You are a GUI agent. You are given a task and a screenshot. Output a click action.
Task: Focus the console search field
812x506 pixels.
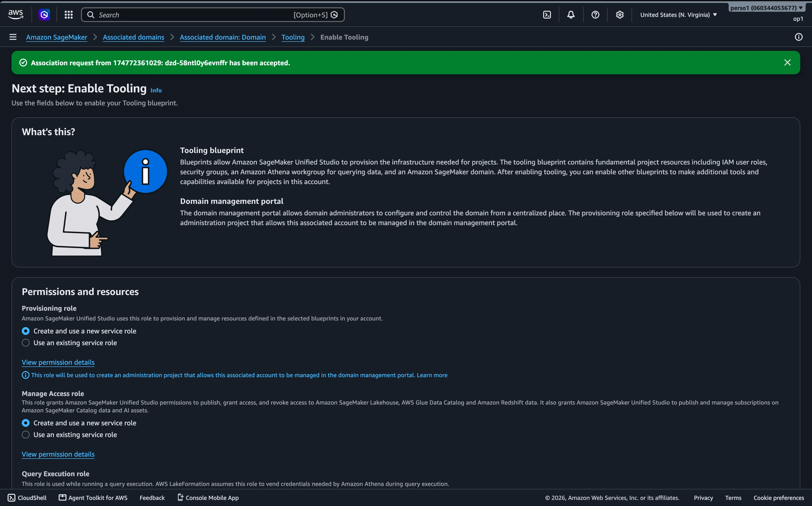(x=213, y=15)
